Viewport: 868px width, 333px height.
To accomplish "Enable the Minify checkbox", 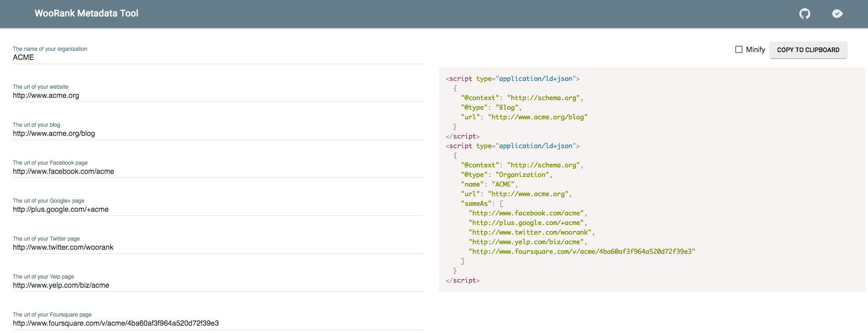I will 738,49.
